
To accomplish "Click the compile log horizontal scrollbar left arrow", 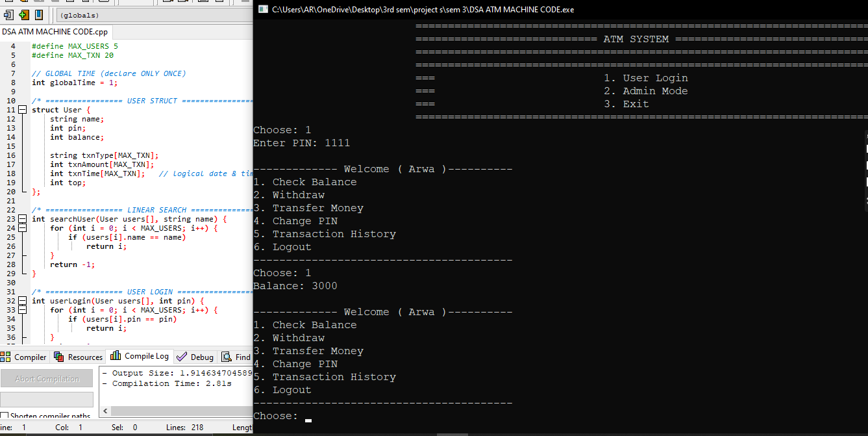I will pyautogui.click(x=104, y=412).
